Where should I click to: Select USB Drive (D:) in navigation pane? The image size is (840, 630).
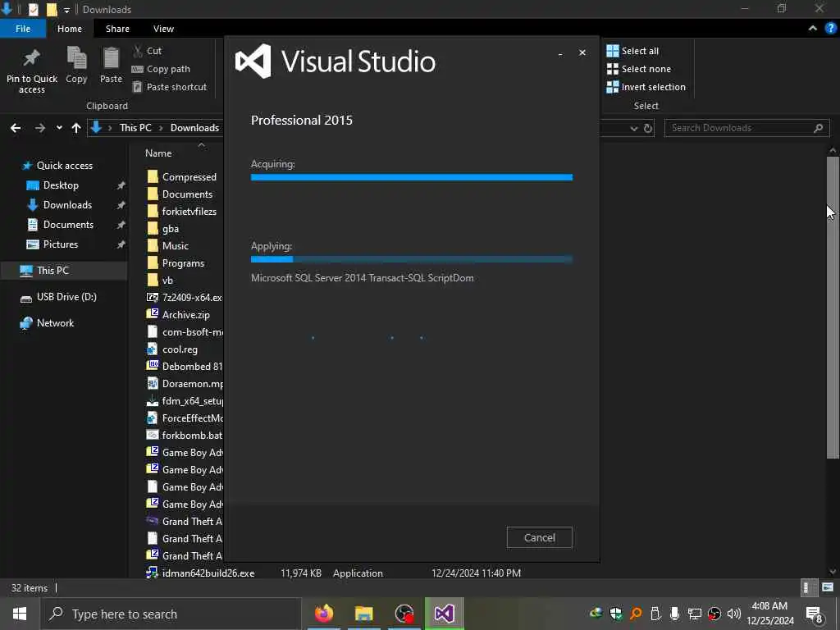click(x=66, y=297)
